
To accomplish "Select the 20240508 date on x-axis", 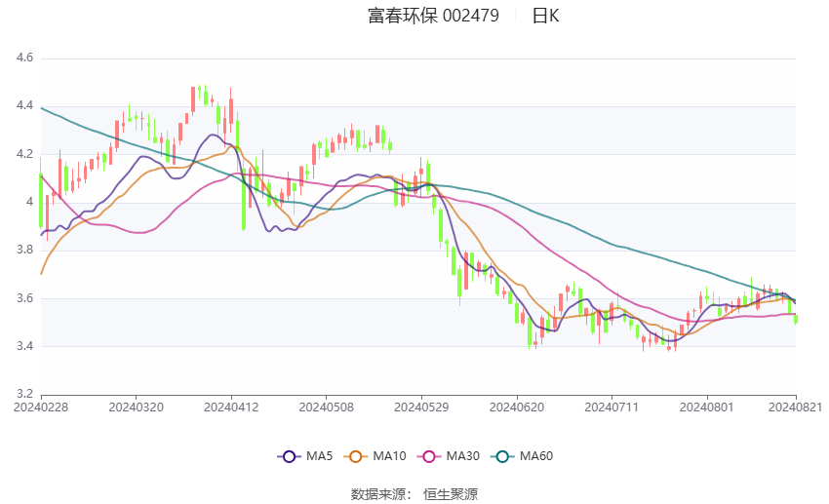I will coord(326,406).
